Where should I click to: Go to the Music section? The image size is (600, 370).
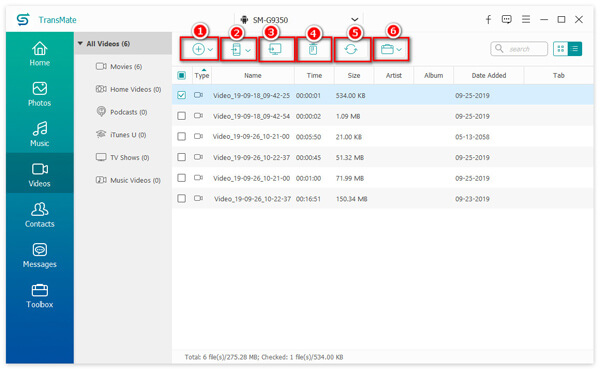tap(40, 134)
